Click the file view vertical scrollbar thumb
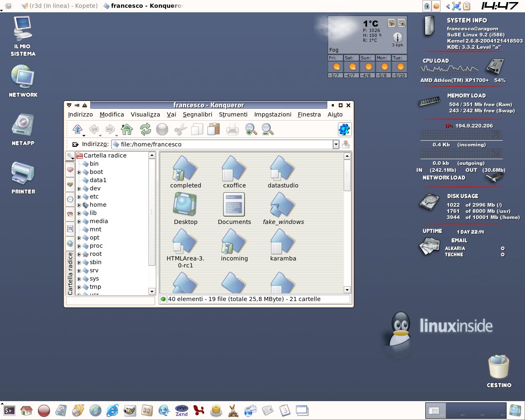This screenshot has width=525, height=420. 347,175
